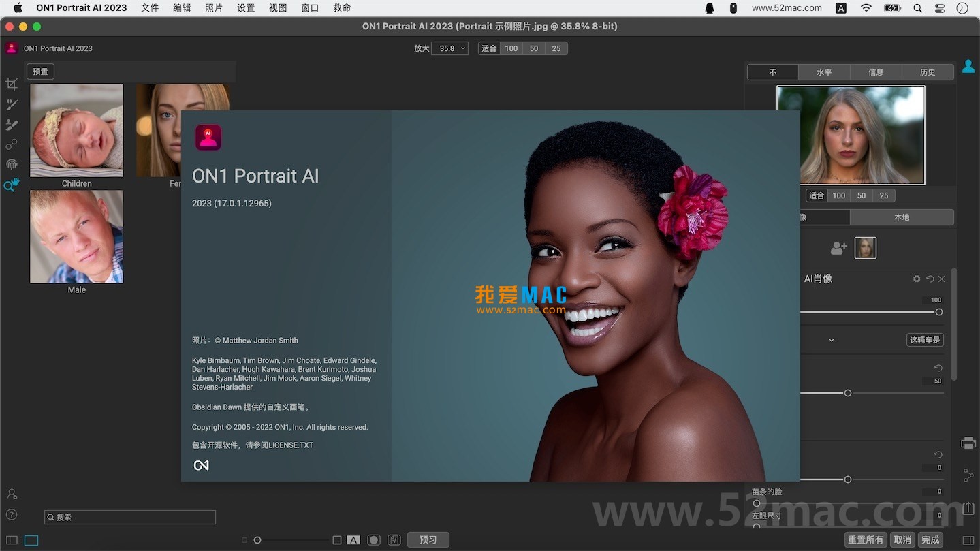This screenshot has height=551, width=980.
Task: Select the 不 tab in right panel
Action: coord(773,72)
